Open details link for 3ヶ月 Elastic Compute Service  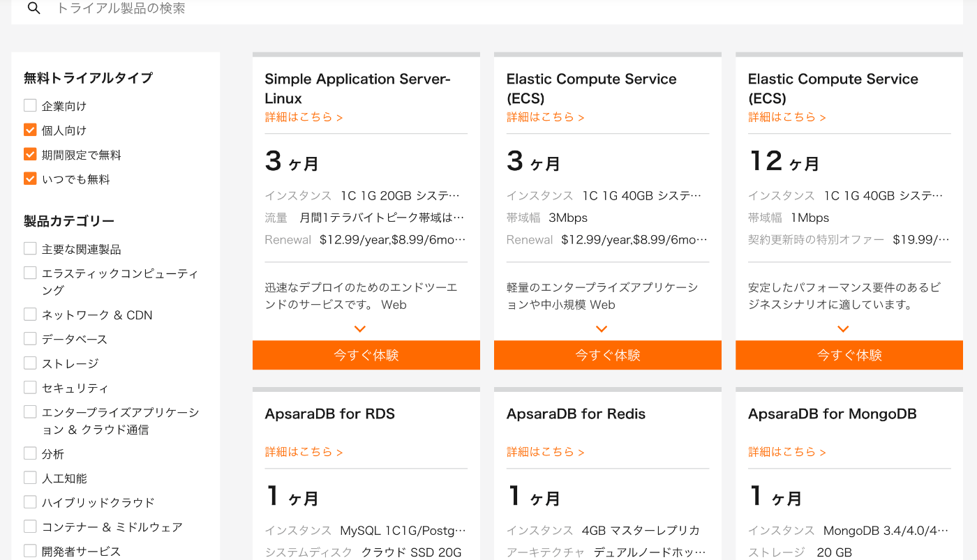(545, 117)
